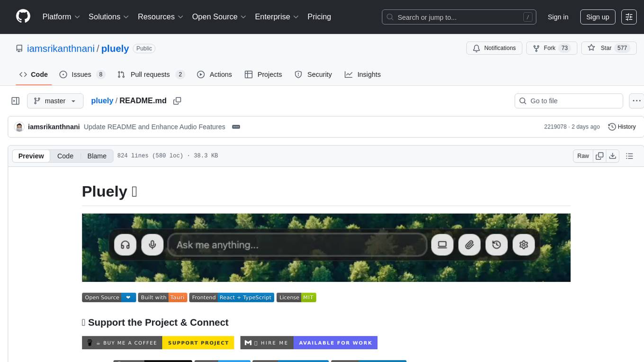The width and height of the screenshot is (644, 362).
Task: Open the commit author iamsrikanthnani link
Action: tap(54, 127)
